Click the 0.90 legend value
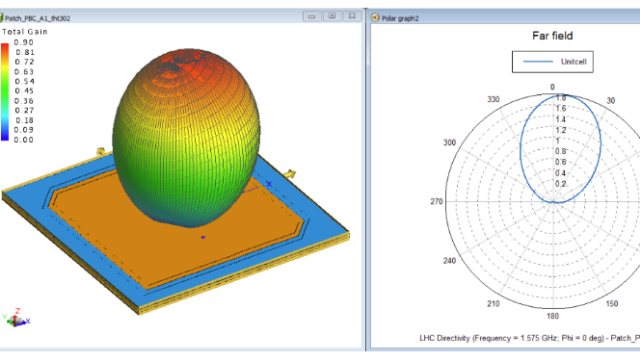This screenshot has height=360, width=640. 24,42
